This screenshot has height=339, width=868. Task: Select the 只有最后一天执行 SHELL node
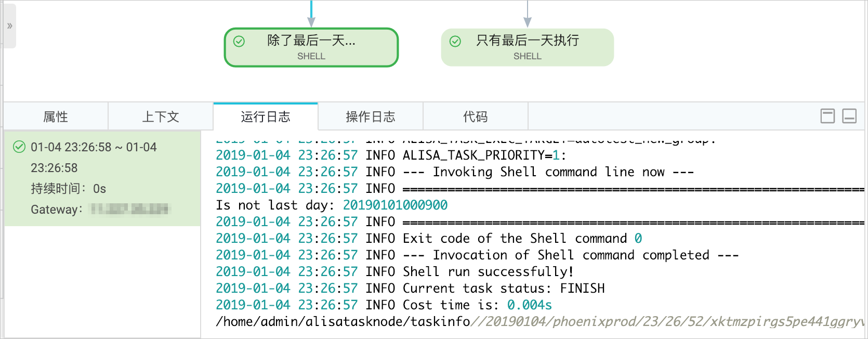point(528,47)
